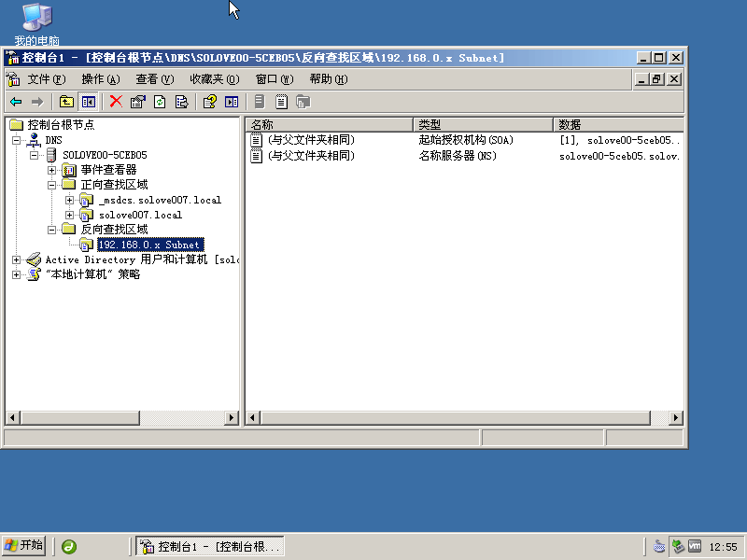Expand the 事件查看器 tree node

(52, 170)
